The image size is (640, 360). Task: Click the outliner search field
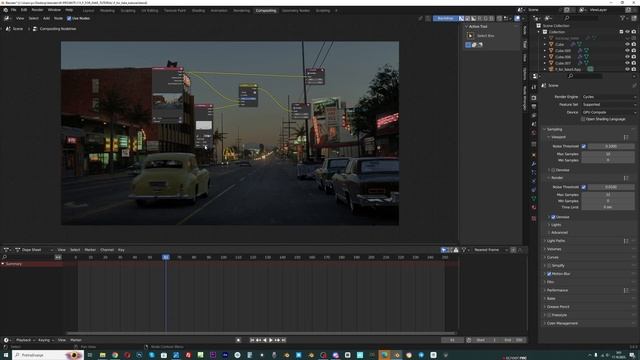[x=583, y=18]
